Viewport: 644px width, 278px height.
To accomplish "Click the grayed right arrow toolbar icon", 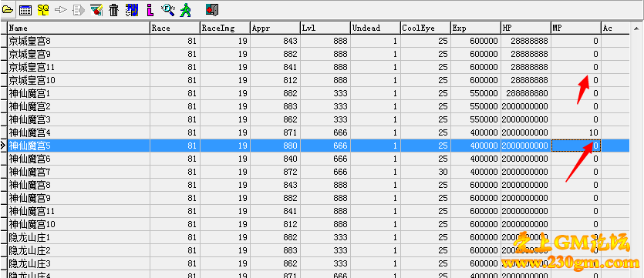I will tap(61, 10).
